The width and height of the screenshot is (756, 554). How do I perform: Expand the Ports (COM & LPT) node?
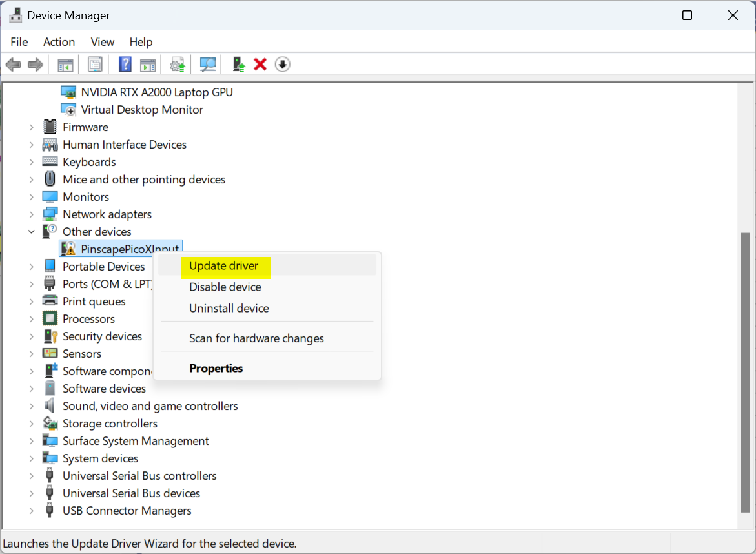(32, 284)
